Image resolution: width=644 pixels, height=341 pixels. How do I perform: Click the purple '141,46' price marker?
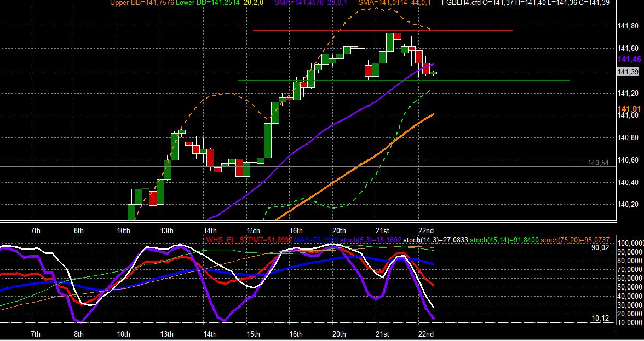click(629, 60)
